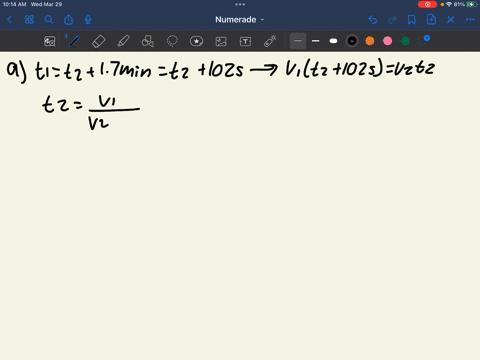The image size is (480, 360).
Task: Select the Pen tool
Action: point(74,41)
